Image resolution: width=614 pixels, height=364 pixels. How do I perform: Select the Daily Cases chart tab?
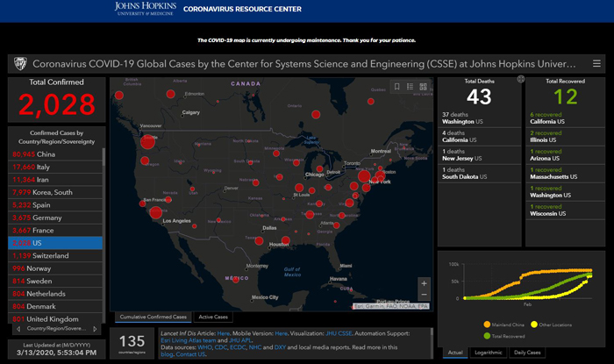tap(527, 353)
